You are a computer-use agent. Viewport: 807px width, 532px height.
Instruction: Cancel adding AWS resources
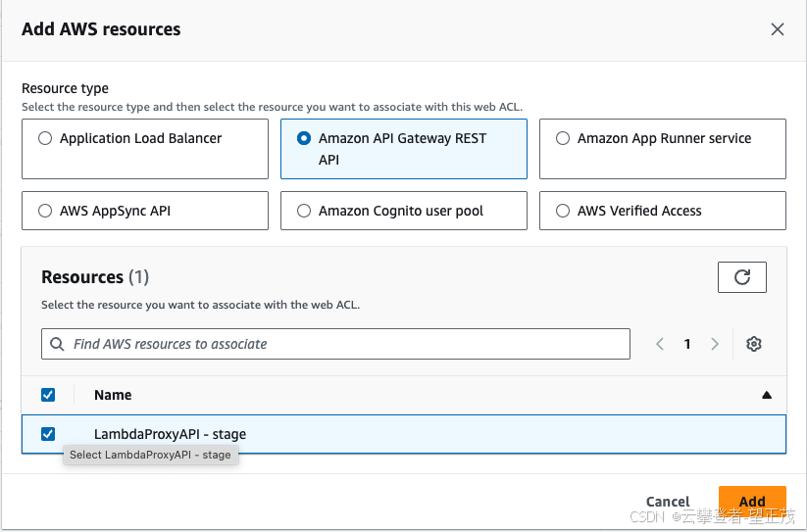(x=668, y=502)
